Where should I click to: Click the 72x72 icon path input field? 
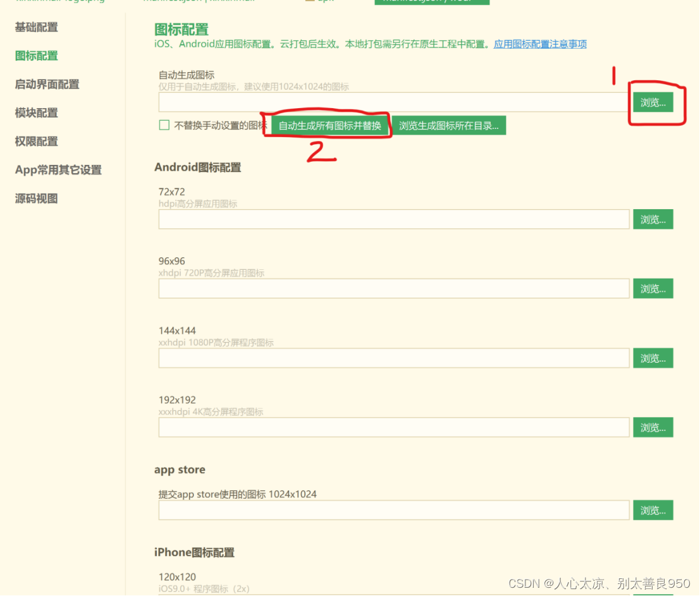click(392, 219)
